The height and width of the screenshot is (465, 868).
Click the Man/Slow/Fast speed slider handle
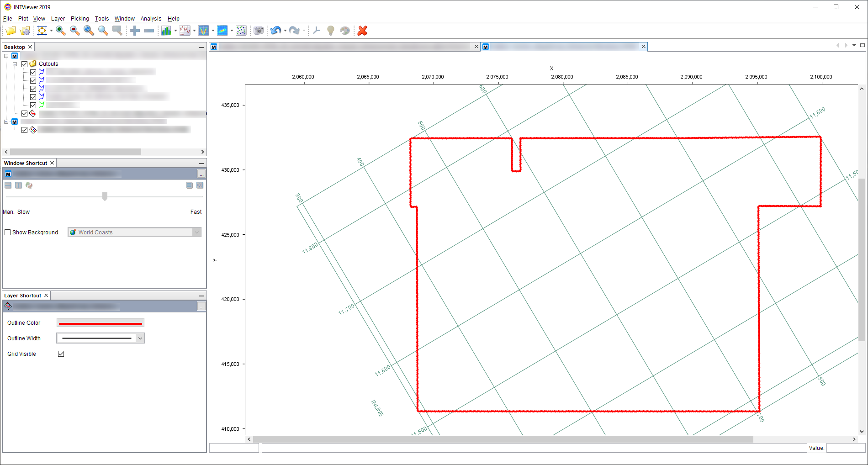tap(105, 196)
